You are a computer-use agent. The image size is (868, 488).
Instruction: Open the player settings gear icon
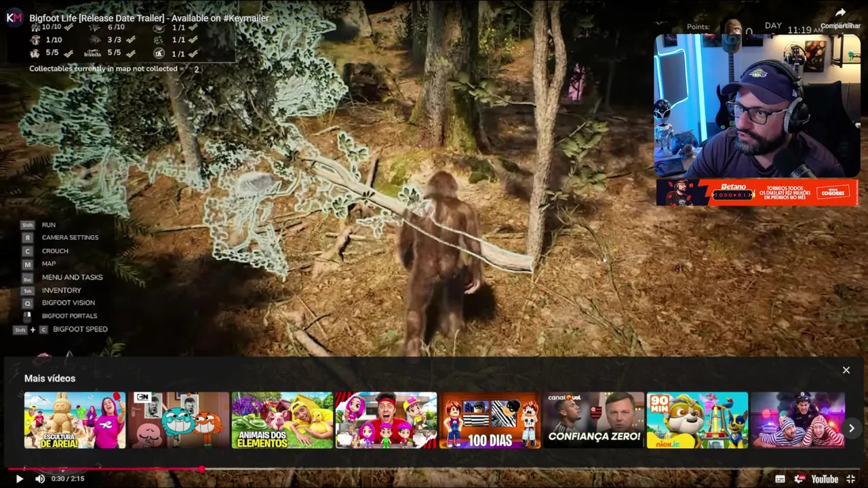(x=800, y=479)
